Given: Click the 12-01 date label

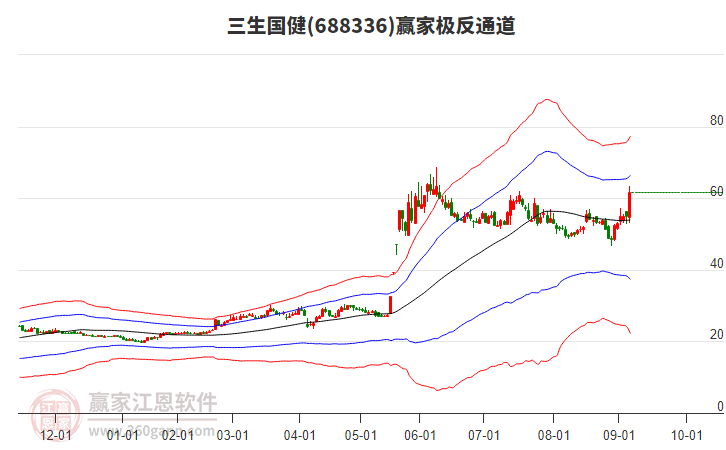Looking at the screenshot, I should (x=56, y=436).
